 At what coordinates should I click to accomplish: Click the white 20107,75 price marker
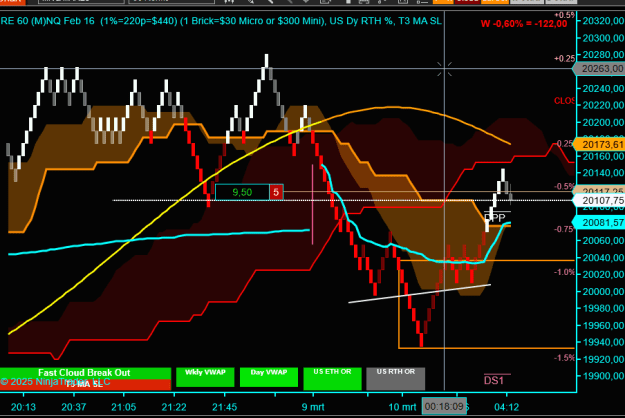tap(599, 200)
